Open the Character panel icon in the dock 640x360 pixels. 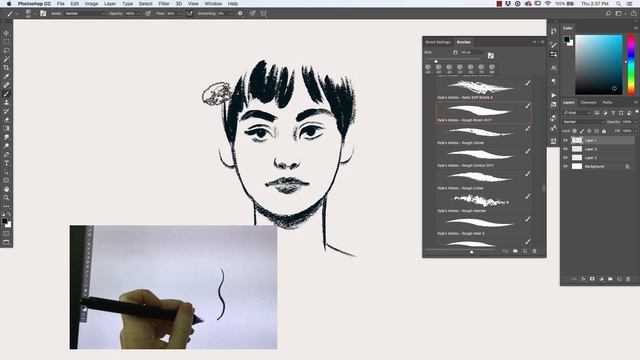coord(553,67)
